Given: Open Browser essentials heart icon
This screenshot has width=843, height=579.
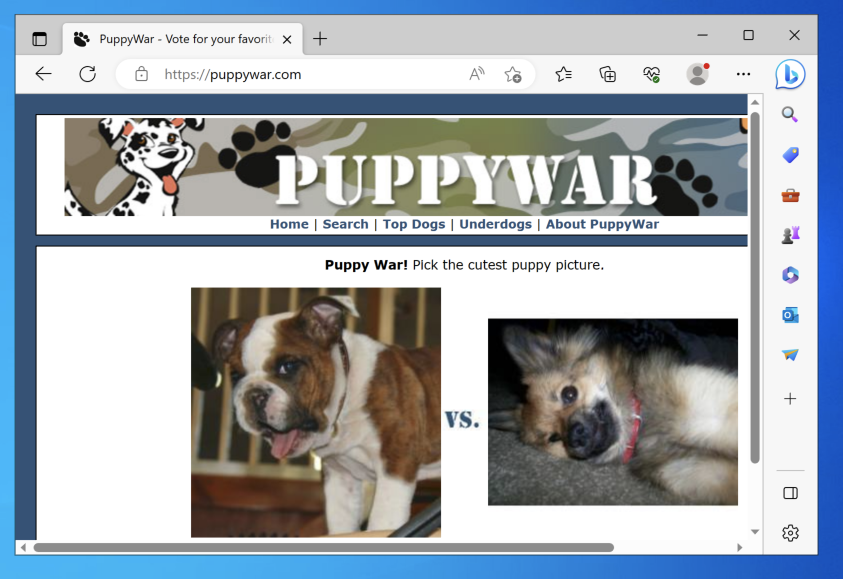Looking at the screenshot, I should pos(651,74).
